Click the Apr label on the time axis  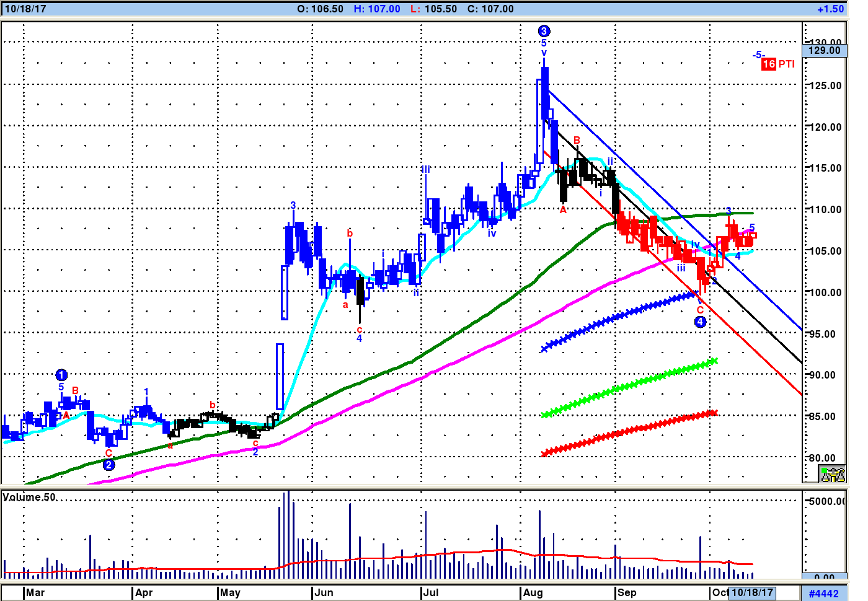point(144,592)
